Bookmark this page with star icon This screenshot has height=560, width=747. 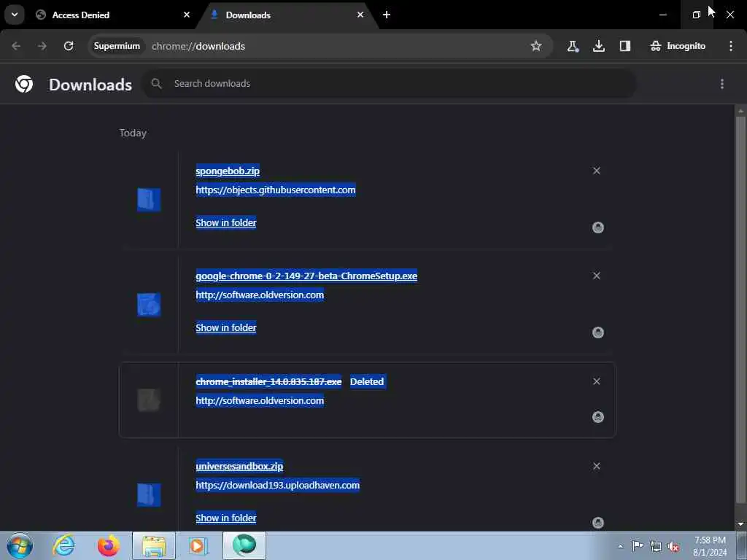[x=536, y=46]
